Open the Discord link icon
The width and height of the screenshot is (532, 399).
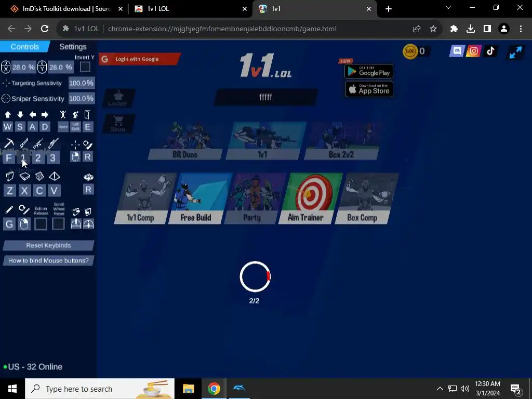pyautogui.click(x=457, y=51)
